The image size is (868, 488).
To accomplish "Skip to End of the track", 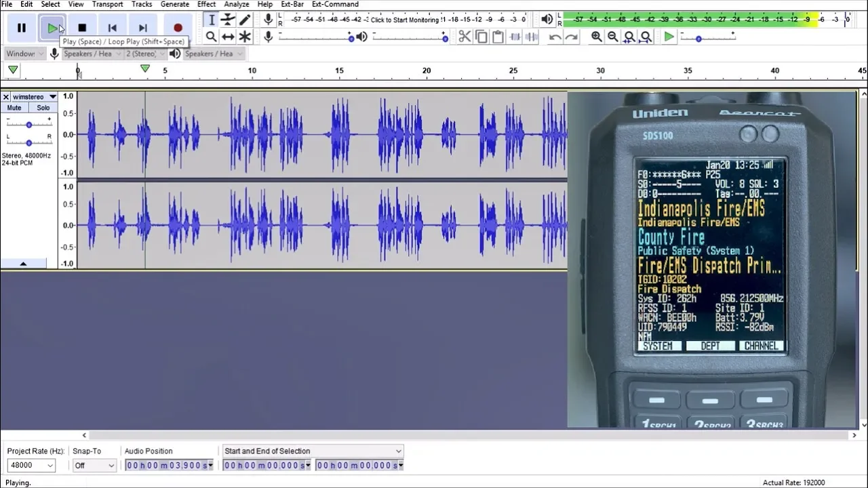I will coord(142,28).
